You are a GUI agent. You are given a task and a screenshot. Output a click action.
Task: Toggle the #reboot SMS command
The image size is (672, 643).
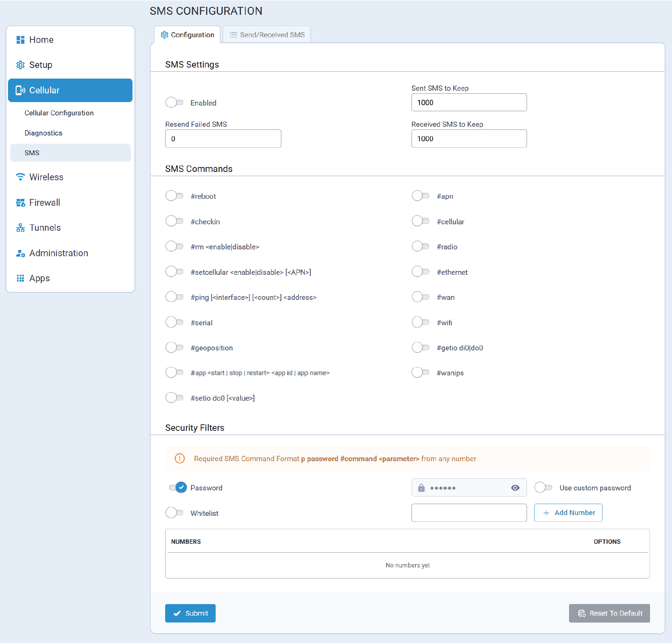click(175, 196)
